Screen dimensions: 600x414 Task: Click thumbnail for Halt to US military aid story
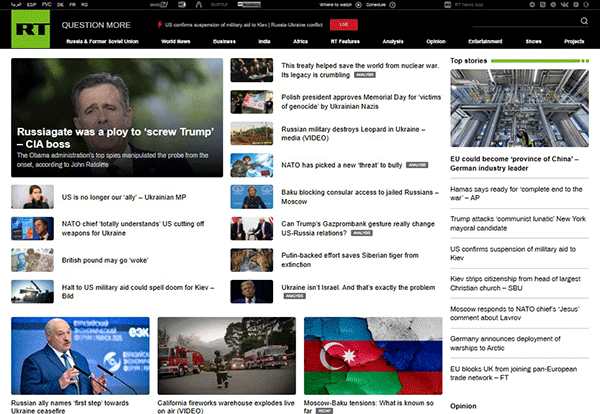(x=33, y=292)
